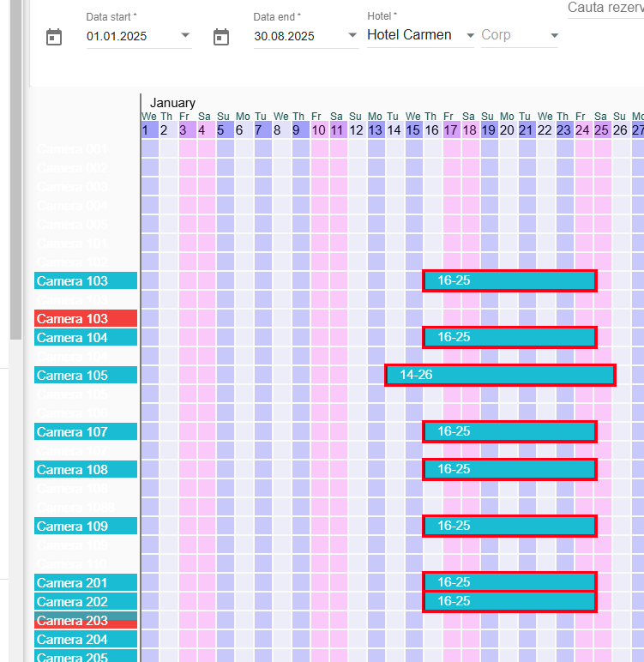Open the Corp dropdown
644x662 pixels.
point(520,35)
